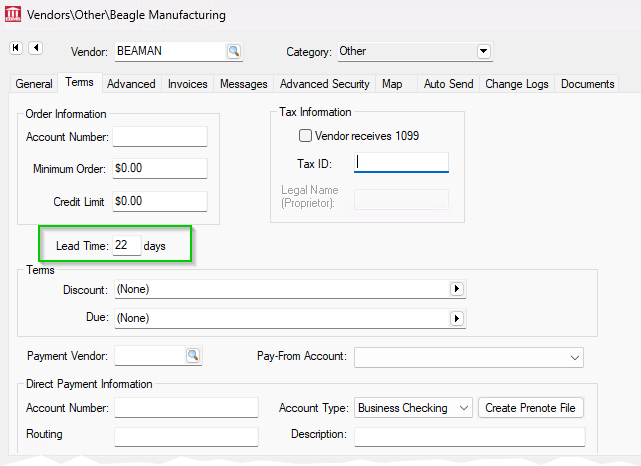Click the Vendor lookup magnifier icon

(233, 51)
